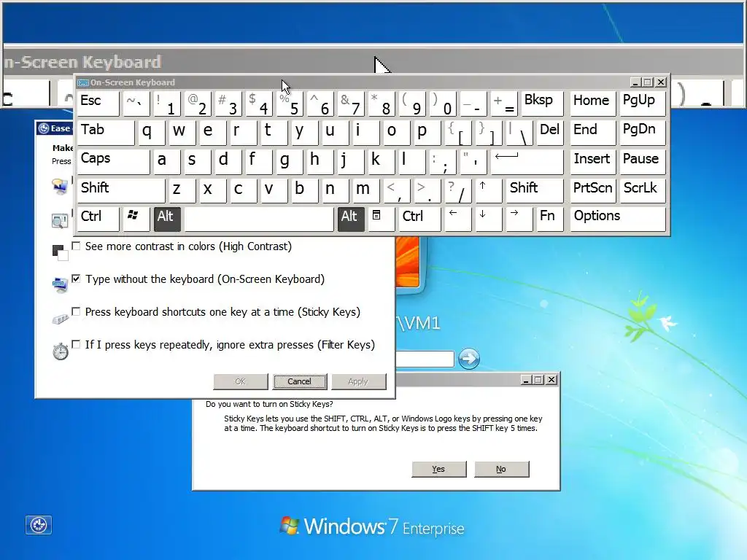The width and height of the screenshot is (747, 560).
Task: Click the Del key
Action: click(x=550, y=133)
